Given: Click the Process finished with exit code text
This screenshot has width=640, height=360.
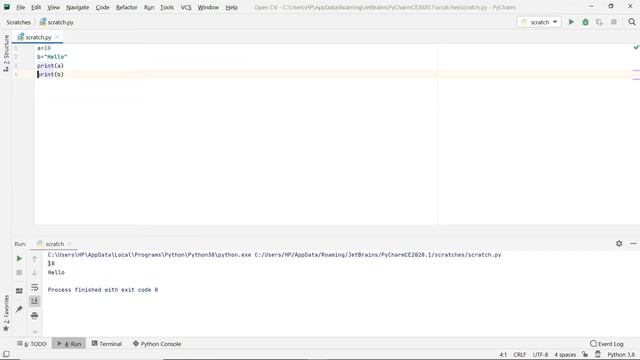Looking at the screenshot, I should [102, 290].
